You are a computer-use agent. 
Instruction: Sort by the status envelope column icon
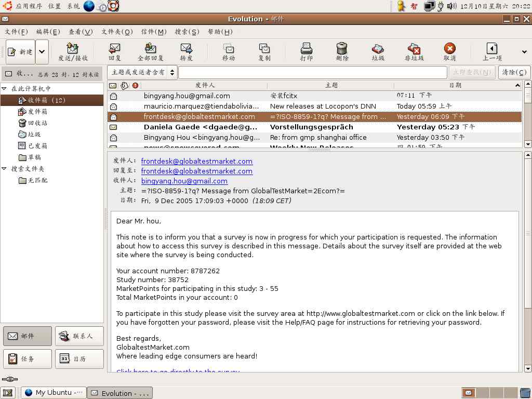click(113, 86)
